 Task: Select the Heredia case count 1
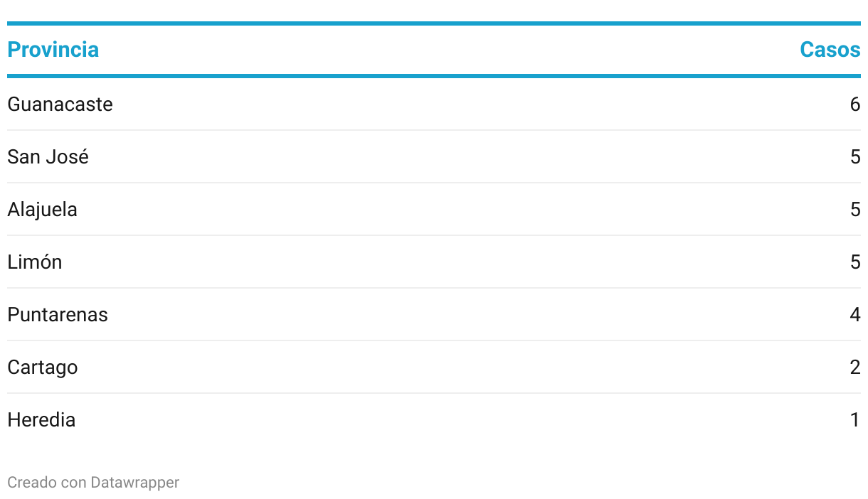(856, 420)
